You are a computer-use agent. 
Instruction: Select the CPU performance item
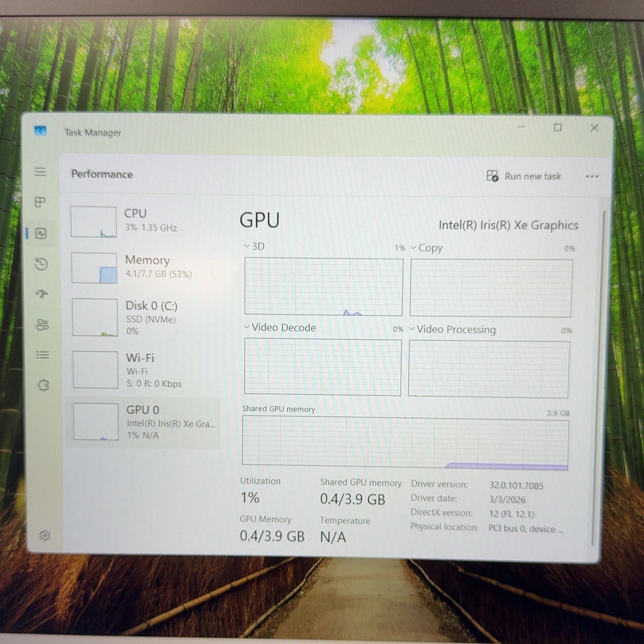click(143, 221)
